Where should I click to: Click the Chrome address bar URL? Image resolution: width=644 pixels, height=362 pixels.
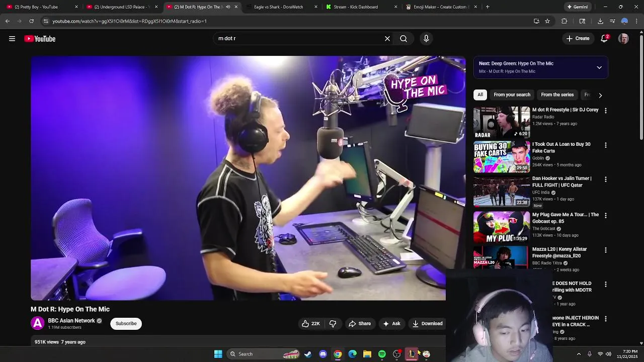click(x=130, y=21)
